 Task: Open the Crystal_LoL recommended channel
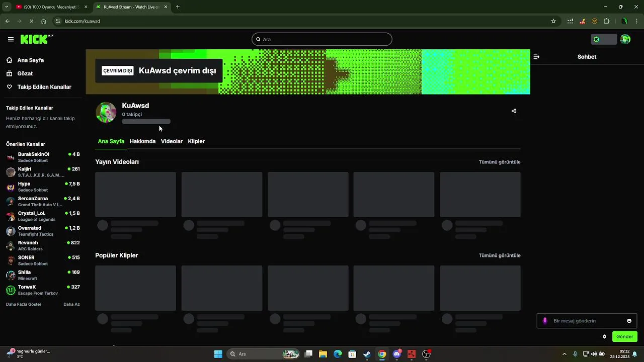point(43,216)
